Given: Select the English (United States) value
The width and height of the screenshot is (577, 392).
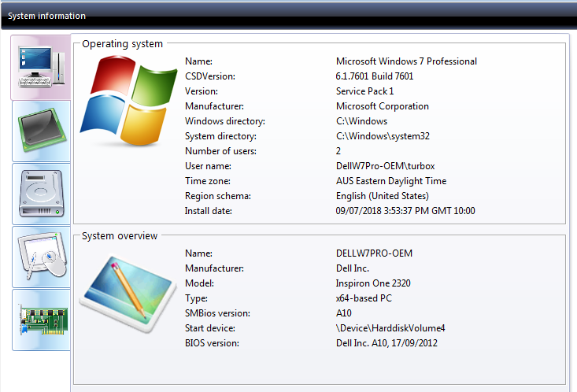Looking at the screenshot, I should tap(383, 196).
